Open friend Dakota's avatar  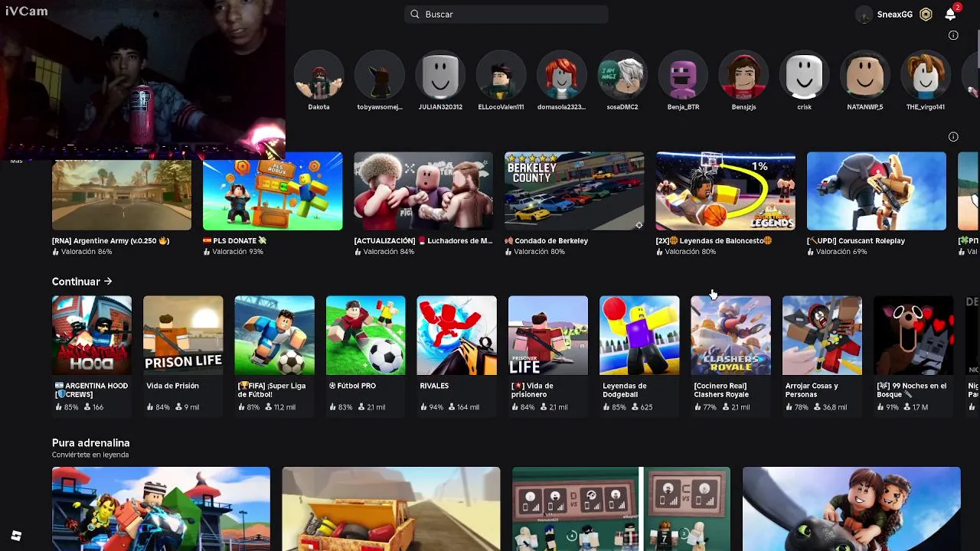pyautogui.click(x=318, y=75)
